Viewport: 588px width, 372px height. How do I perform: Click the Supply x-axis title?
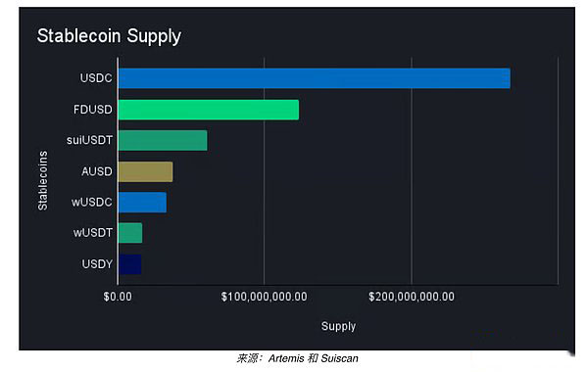pos(338,326)
